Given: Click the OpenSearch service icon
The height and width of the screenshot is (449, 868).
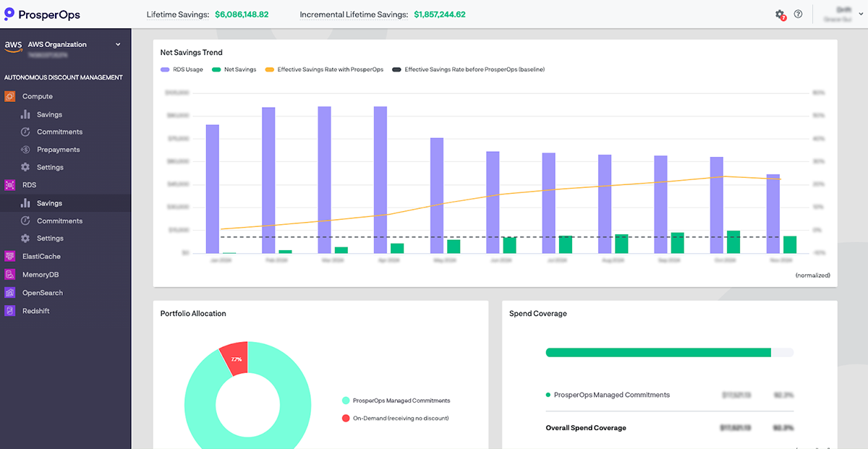Looking at the screenshot, I should [x=10, y=293].
